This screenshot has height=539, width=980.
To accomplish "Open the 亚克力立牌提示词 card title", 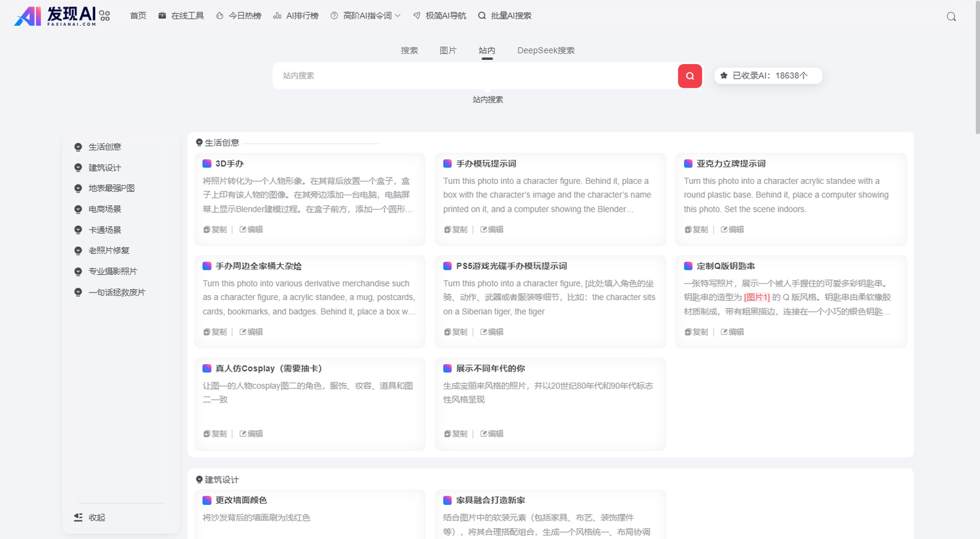I will pos(731,163).
